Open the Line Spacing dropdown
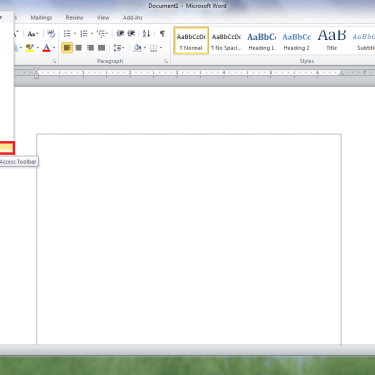The image size is (375, 375). click(x=119, y=48)
